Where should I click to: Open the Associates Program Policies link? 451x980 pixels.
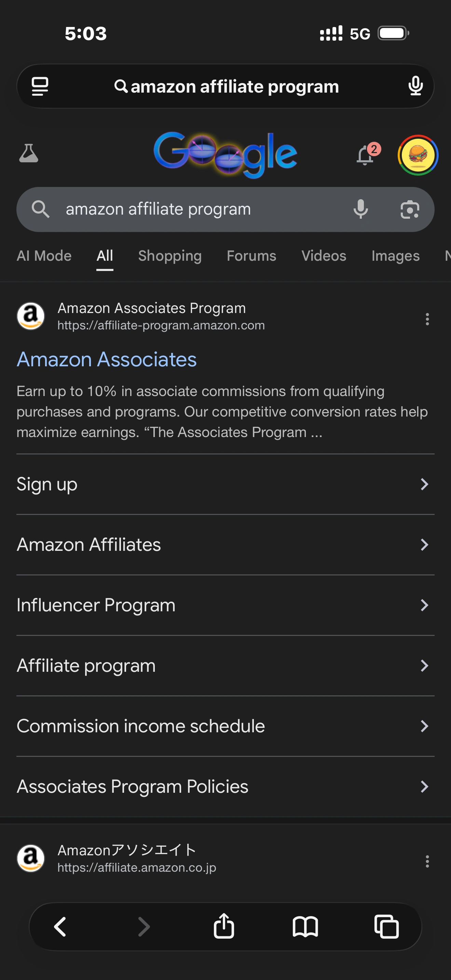(132, 787)
